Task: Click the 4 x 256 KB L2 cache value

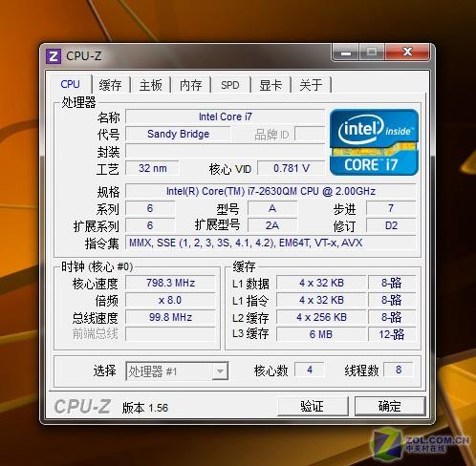Action: pos(321,317)
